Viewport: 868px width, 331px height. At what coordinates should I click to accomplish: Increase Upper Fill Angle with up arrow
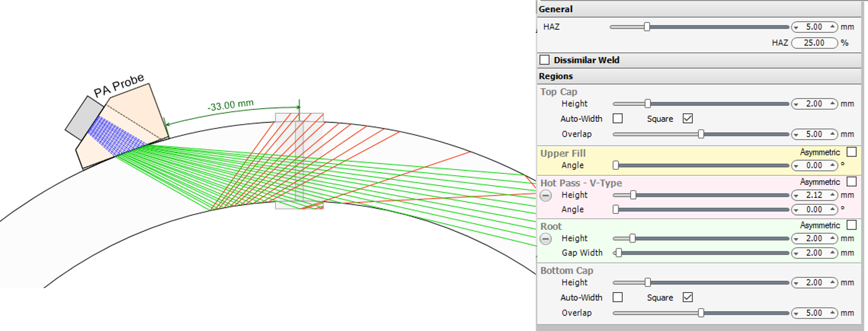[832, 165]
